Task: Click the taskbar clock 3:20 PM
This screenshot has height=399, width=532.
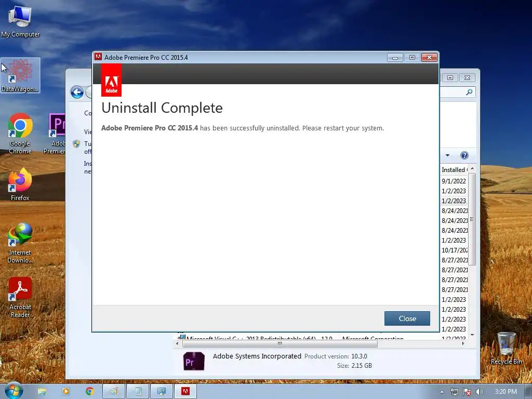Action: (x=506, y=392)
